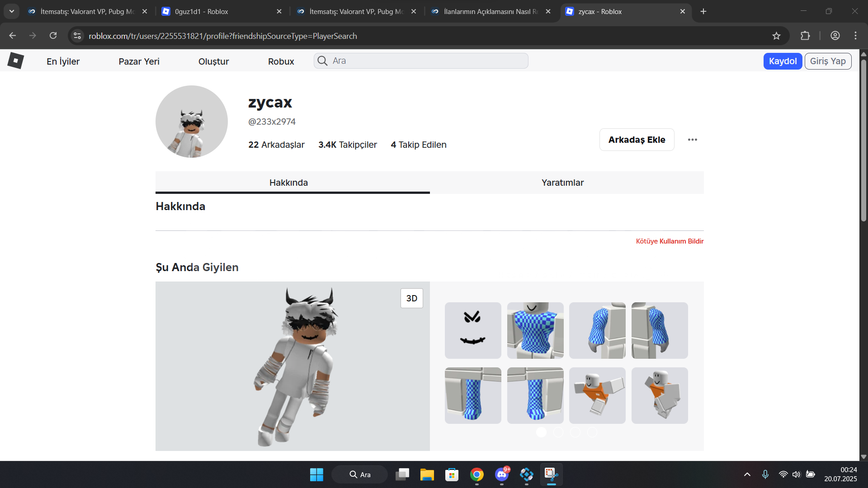This screenshot has width=868, height=488.
Task: Open the three-dots profile options menu
Action: [692, 140]
